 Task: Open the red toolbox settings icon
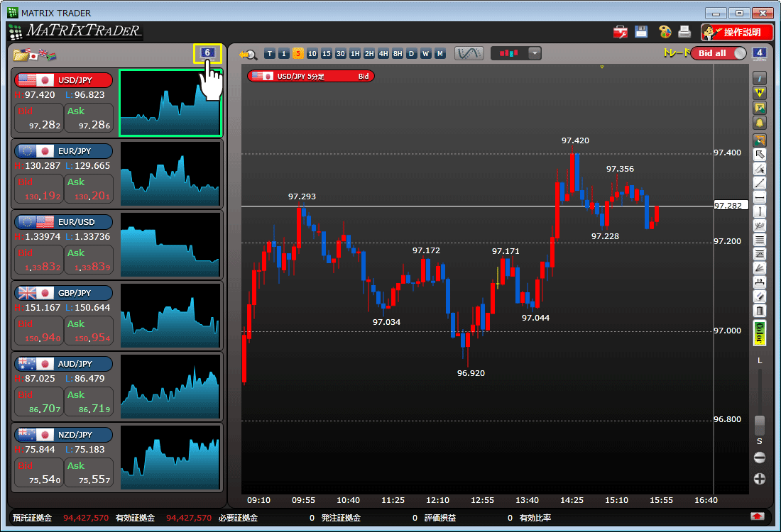[620, 33]
